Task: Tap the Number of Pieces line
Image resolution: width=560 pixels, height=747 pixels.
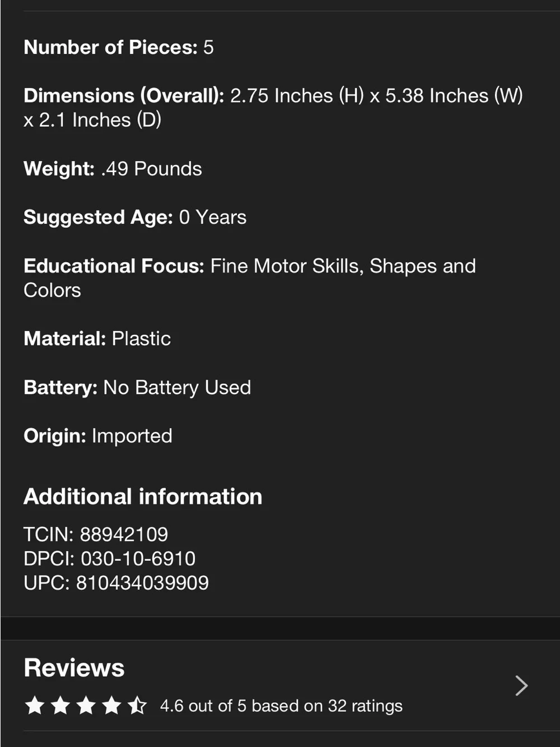Action: pyautogui.click(x=119, y=47)
